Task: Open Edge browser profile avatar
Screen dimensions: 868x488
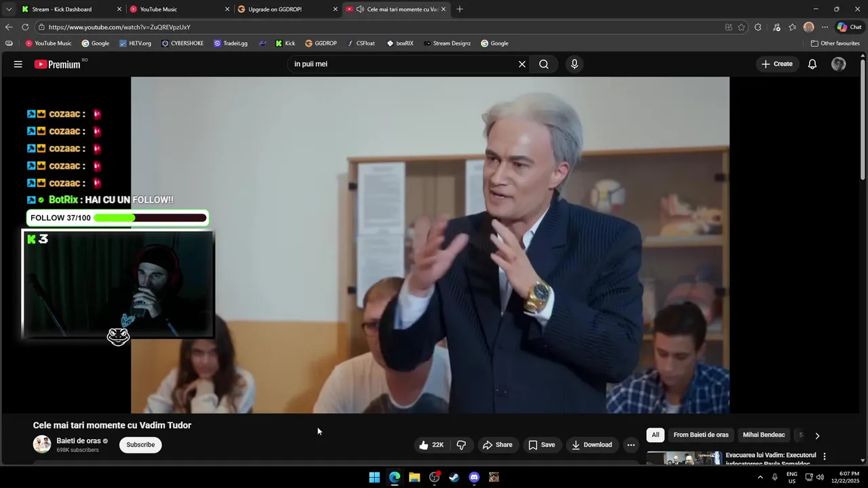Action: (x=808, y=27)
